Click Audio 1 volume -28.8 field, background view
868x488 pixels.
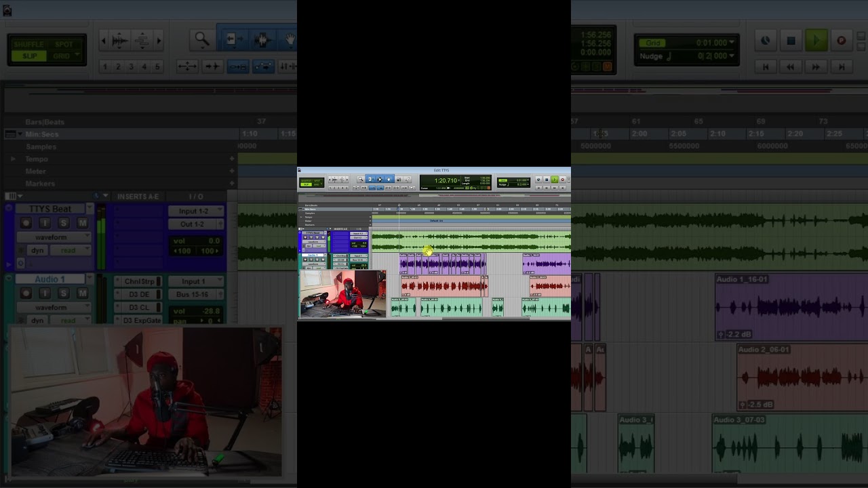[x=196, y=311]
